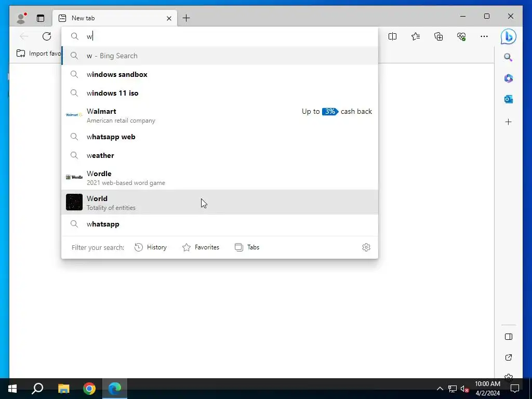Click Import favorites bookmark bar item
The width and height of the screenshot is (532, 399).
(38, 54)
